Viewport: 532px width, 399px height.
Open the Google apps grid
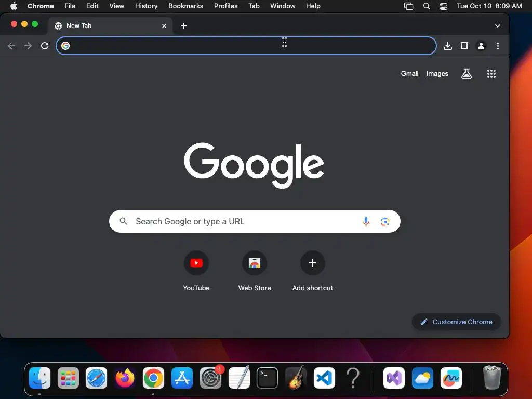point(491,74)
